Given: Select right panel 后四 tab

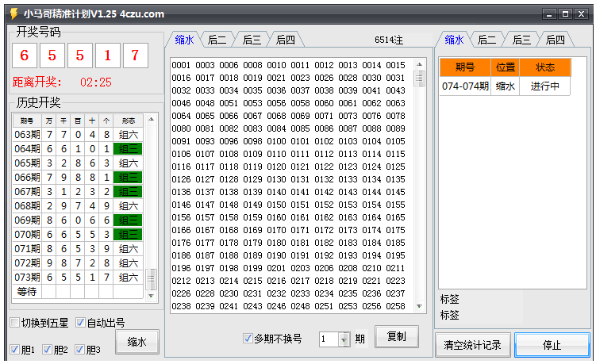Looking at the screenshot, I should pos(556,40).
